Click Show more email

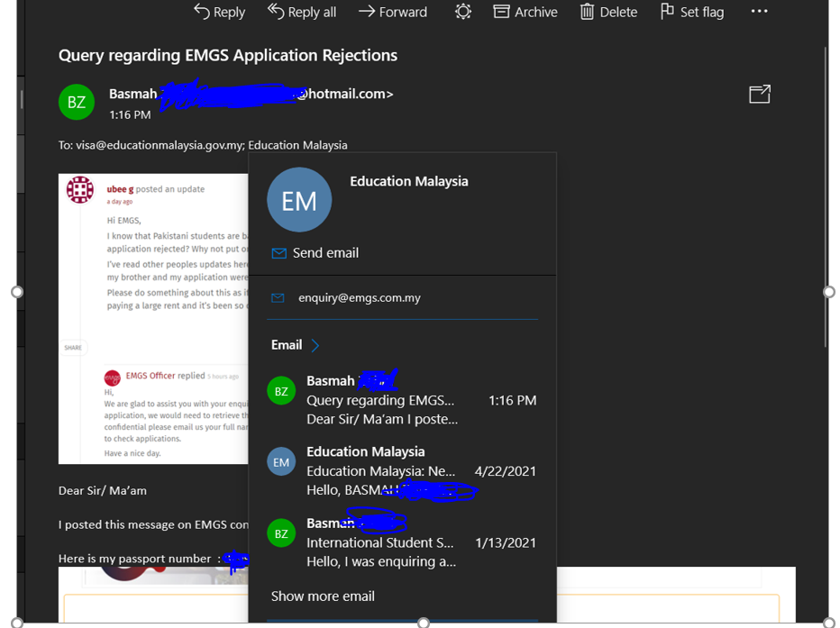click(x=323, y=596)
